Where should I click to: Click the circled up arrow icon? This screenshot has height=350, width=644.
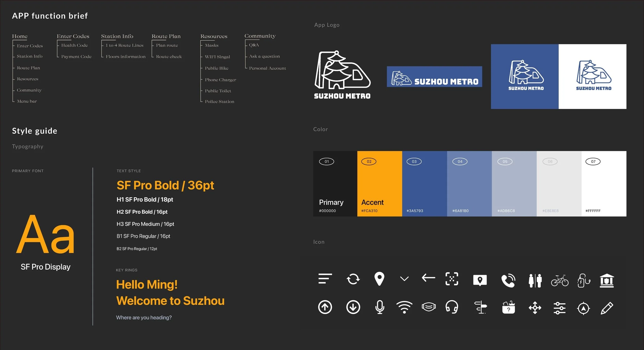(325, 307)
